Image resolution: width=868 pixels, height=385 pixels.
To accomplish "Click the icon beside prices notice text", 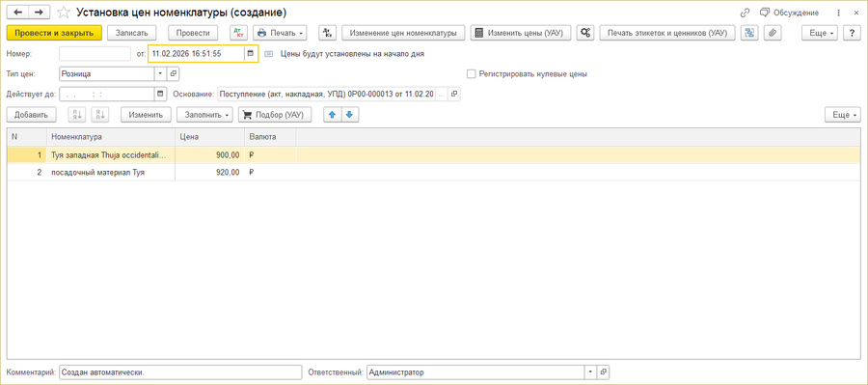I will [x=269, y=54].
